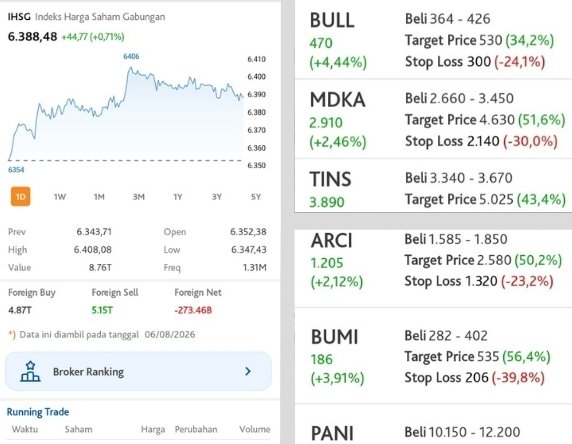Select the TINS stock entry

point(433,186)
